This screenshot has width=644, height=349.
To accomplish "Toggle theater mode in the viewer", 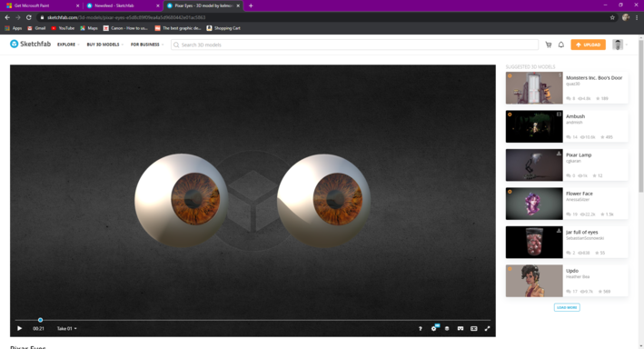I will point(473,328).
